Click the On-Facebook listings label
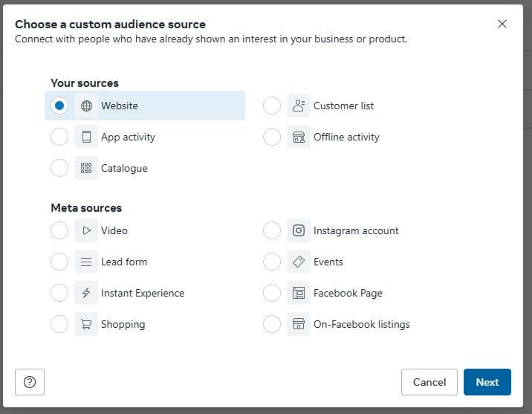 362,324
